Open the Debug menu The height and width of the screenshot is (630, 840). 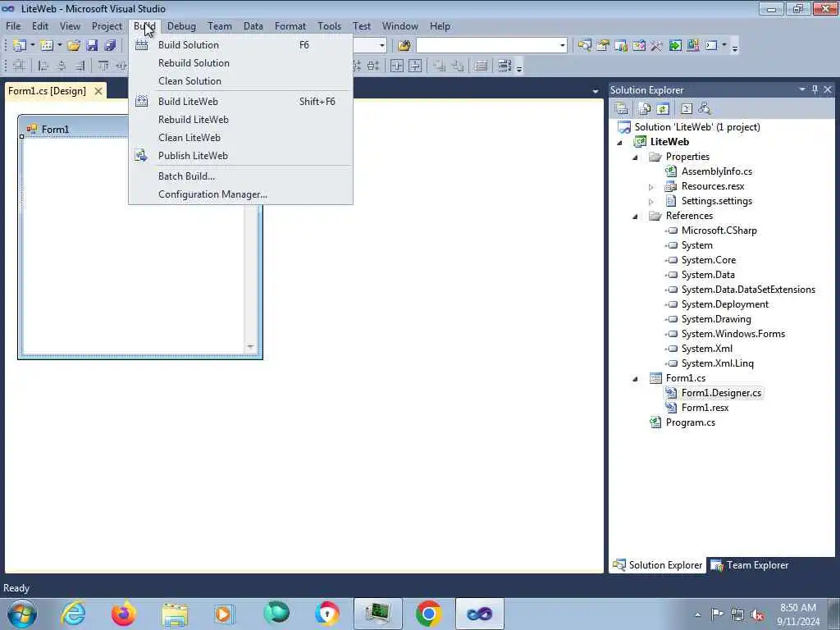(x=181, y=26)
